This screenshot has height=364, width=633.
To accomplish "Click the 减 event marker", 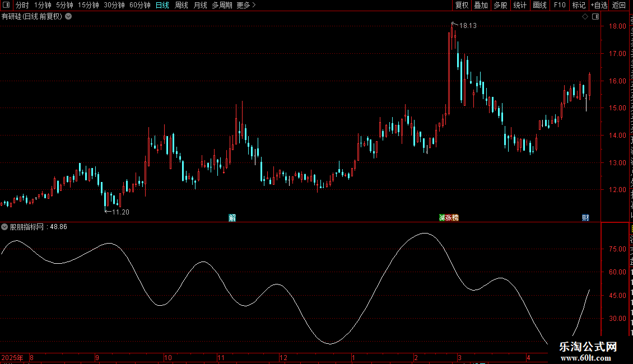I will click(x=442, y=218).
